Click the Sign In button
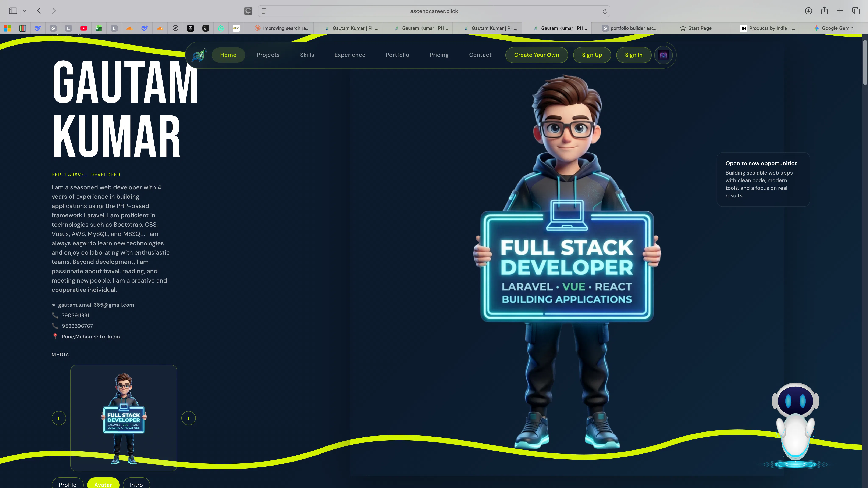The image size is (868, 488). pyautogui.click(x=633, y=55)
